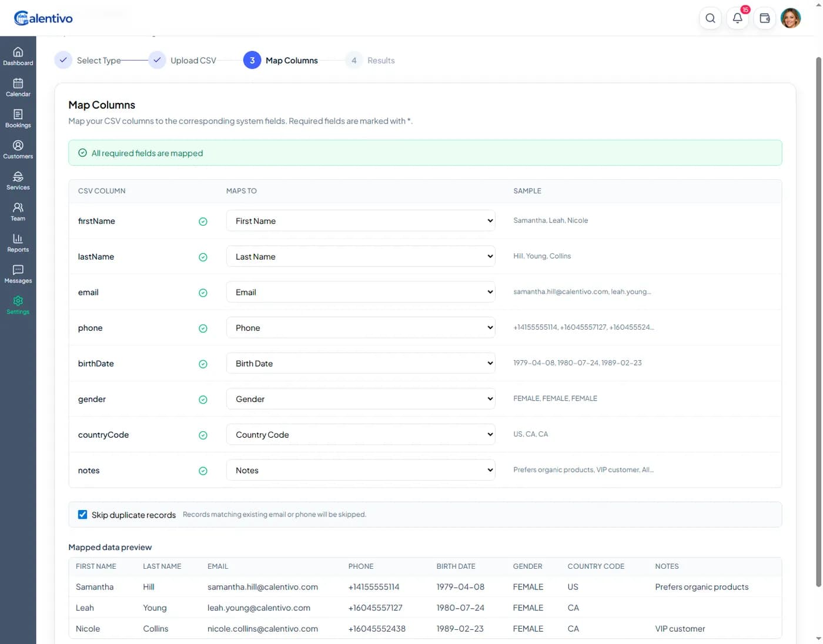Click the vertical page scrollbar

tap(818, 322)
